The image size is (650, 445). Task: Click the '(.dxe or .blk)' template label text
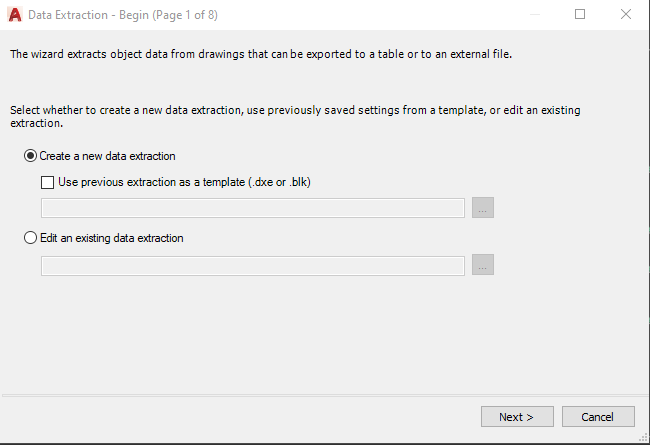(x=285, y=182)
